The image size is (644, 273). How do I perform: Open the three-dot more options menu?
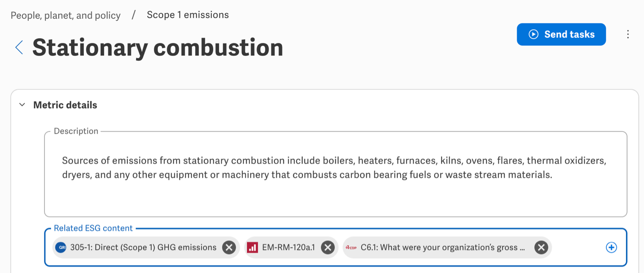pyautogui.click(x=628, y=34)
